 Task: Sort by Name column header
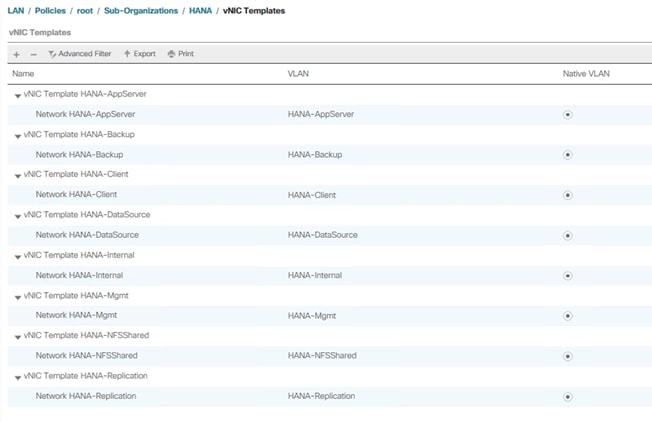click(23, 74)
